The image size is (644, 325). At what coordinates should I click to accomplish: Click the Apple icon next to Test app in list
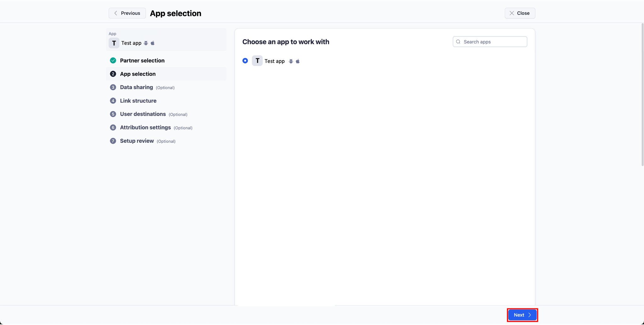coord(298,61)
